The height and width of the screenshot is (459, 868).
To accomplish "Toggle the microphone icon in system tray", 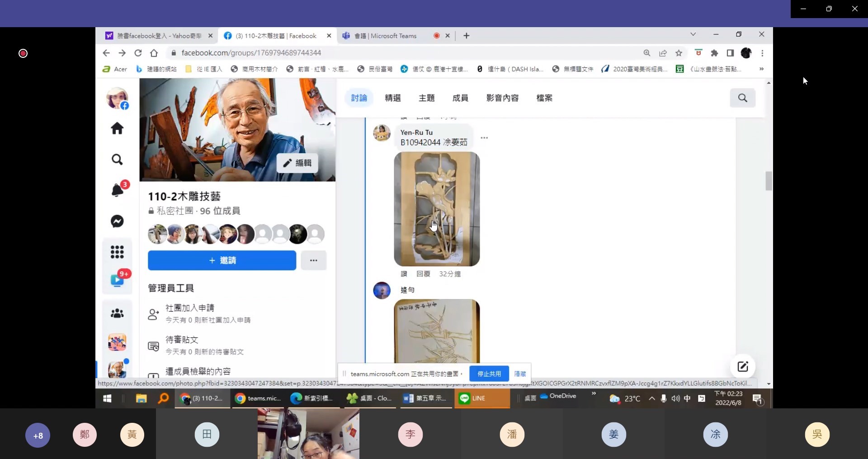I will [x=663, y=398].
